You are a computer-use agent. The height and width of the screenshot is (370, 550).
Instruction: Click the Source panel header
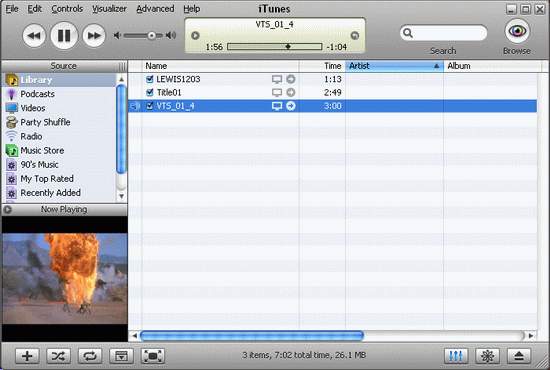(x=64, y=66)
